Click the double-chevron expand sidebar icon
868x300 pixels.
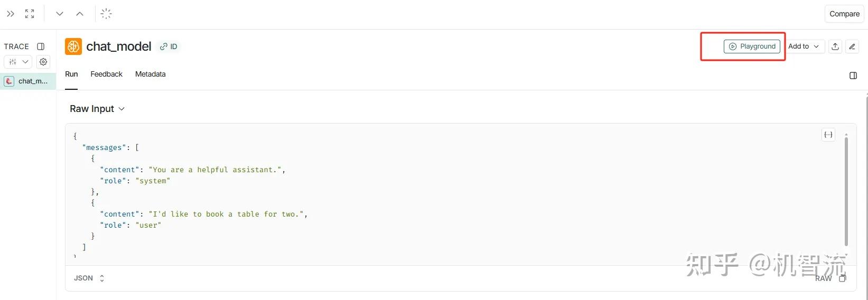(x=11, y=14)
